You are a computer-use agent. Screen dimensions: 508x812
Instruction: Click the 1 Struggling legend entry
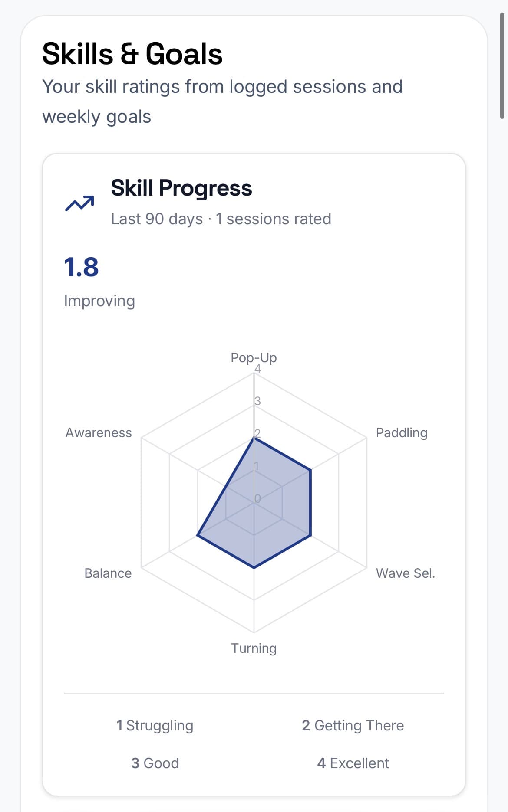point(155,726)
